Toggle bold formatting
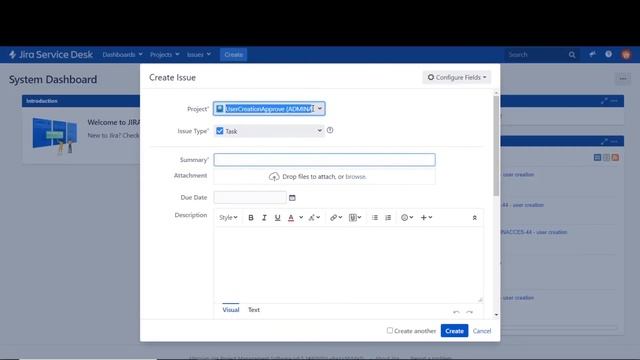 point(251,218)
